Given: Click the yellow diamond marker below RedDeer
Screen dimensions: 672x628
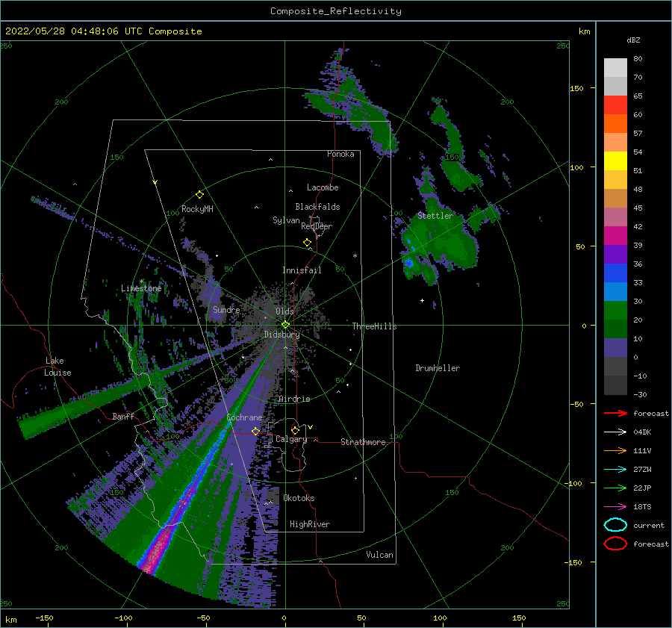Looking at the screenshot, I should (308, 243).
